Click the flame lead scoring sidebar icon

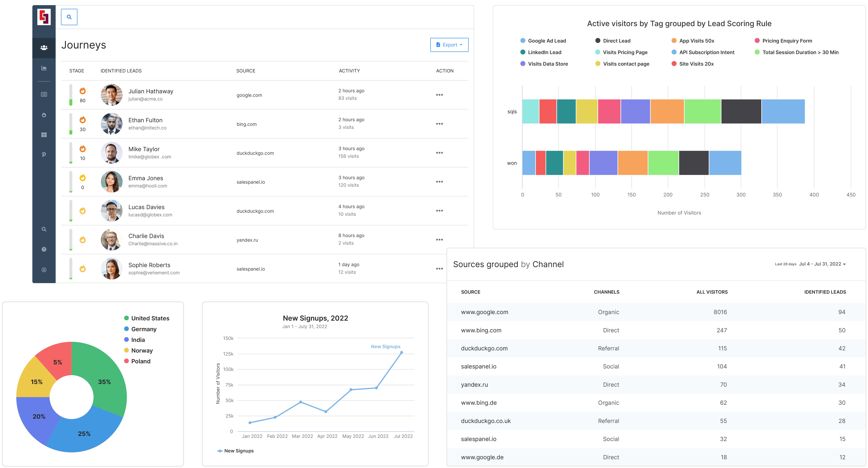pyautogui.click(x=44, y=115)
